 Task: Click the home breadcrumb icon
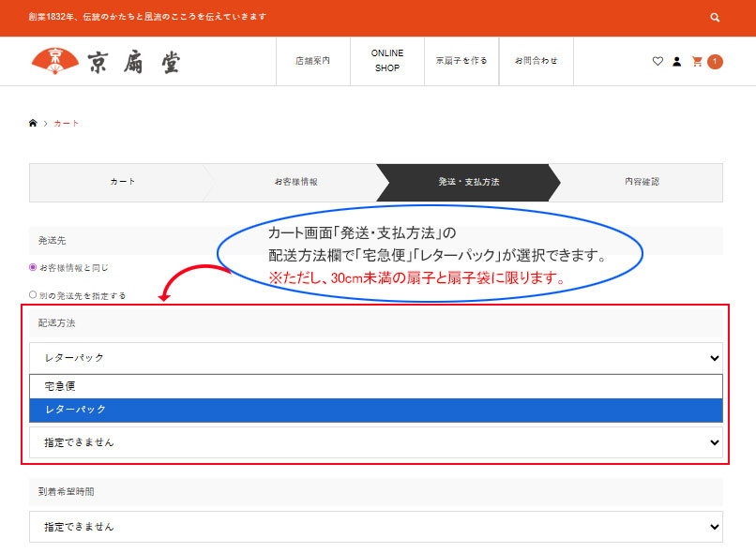point(34,124)
